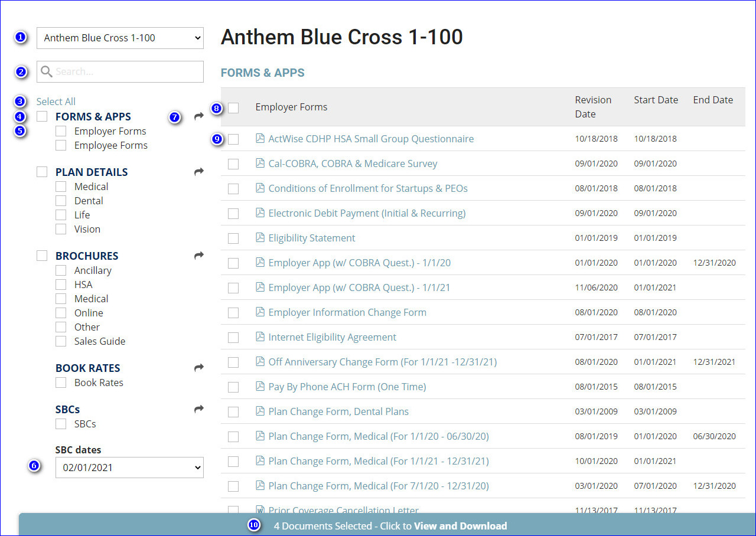This screenshot has width=756, height=536.
Task: Click PDF icon for Plan Change Medical 1/1/21 - 12/31/21
Action: tap(260, 460)
